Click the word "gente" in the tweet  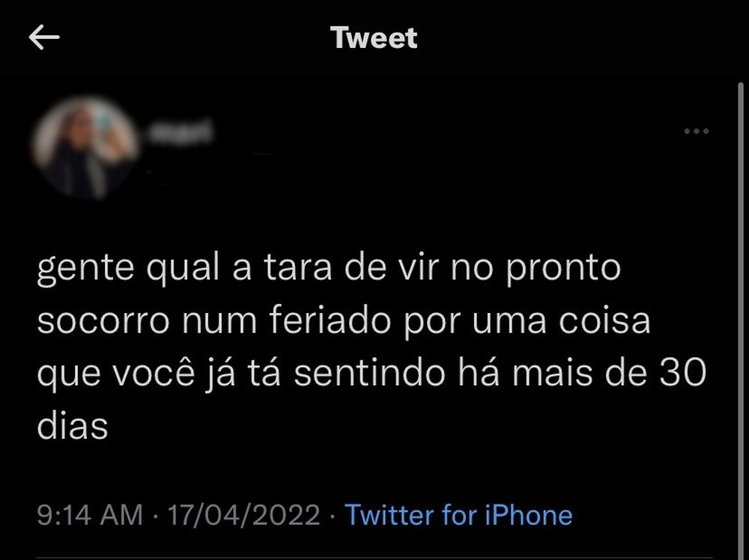coord(85,269)
